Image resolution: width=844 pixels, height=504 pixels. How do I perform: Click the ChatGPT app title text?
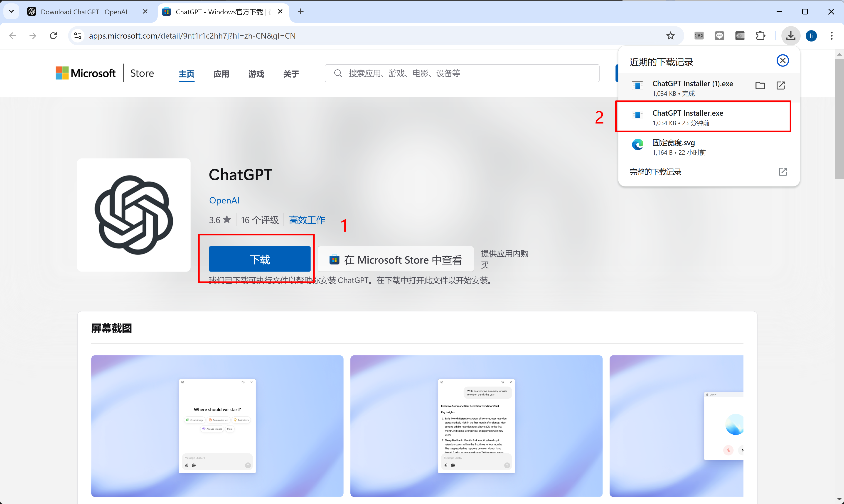tap(240, 175)
